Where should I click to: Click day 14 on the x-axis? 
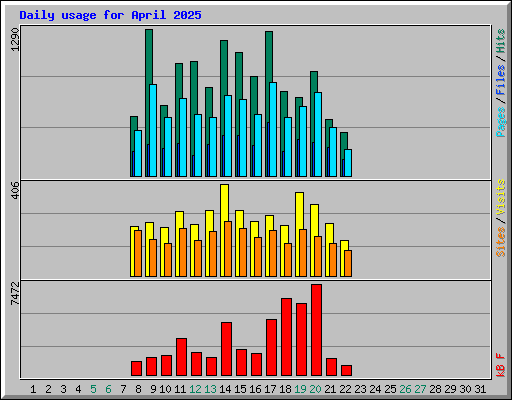tap(225, 389)
